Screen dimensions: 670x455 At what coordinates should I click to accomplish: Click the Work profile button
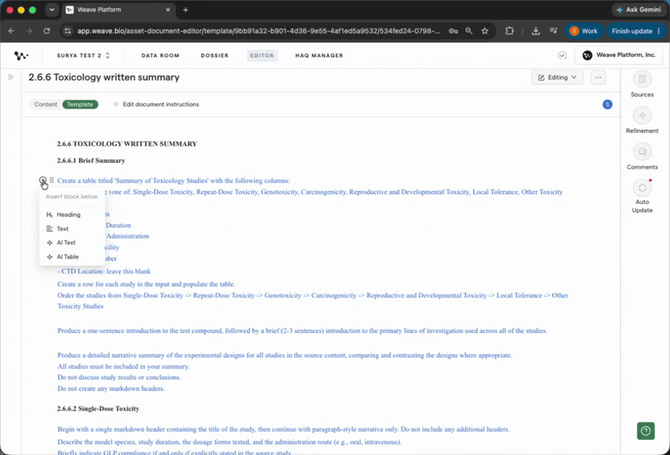pyautogui.click(x=584, y=31)
